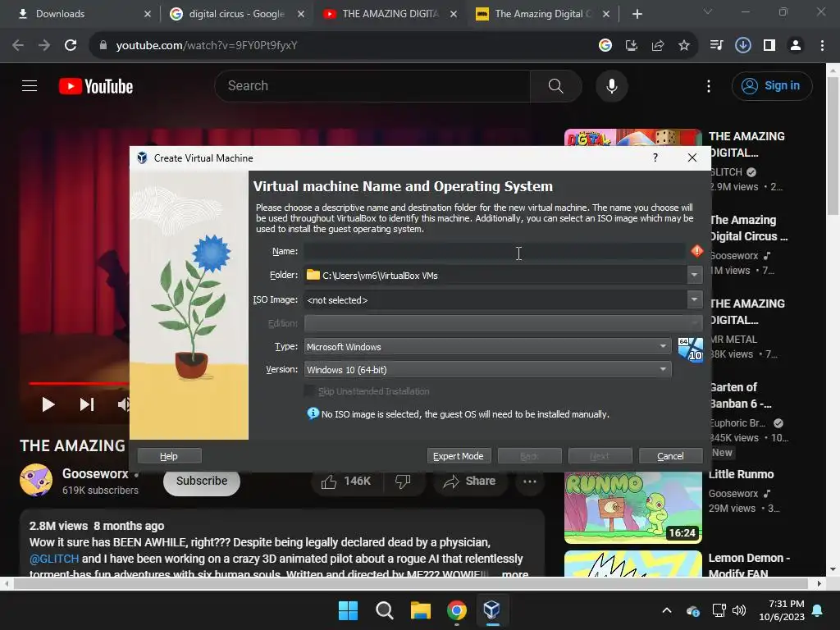Open video more actions ellipsis
The width and height of the screenshot is (840, 630).
click(530, 481)
